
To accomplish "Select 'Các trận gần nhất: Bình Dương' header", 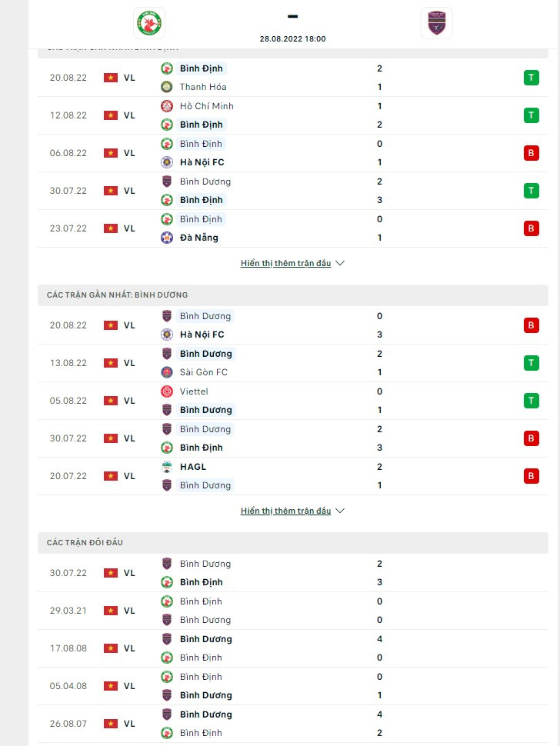I will coord(117,295).
